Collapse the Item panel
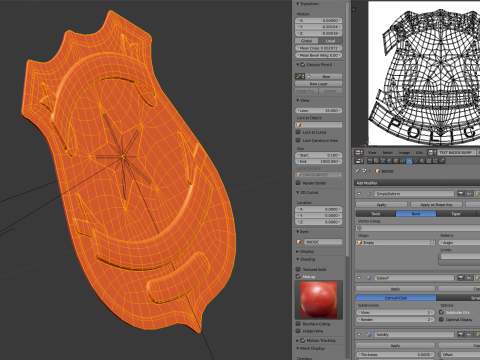 [298, 232]
